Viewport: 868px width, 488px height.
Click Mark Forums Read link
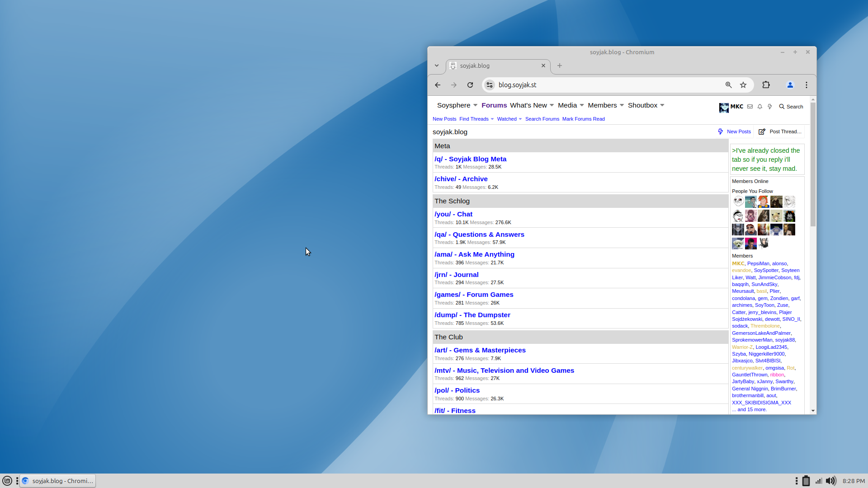click(x=583, y=119)
